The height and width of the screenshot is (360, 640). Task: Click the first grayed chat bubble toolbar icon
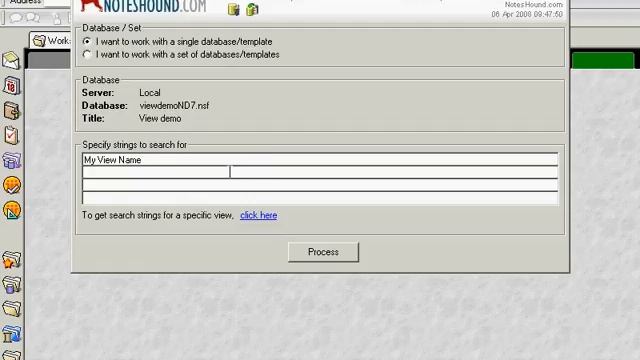pos(16,18)
